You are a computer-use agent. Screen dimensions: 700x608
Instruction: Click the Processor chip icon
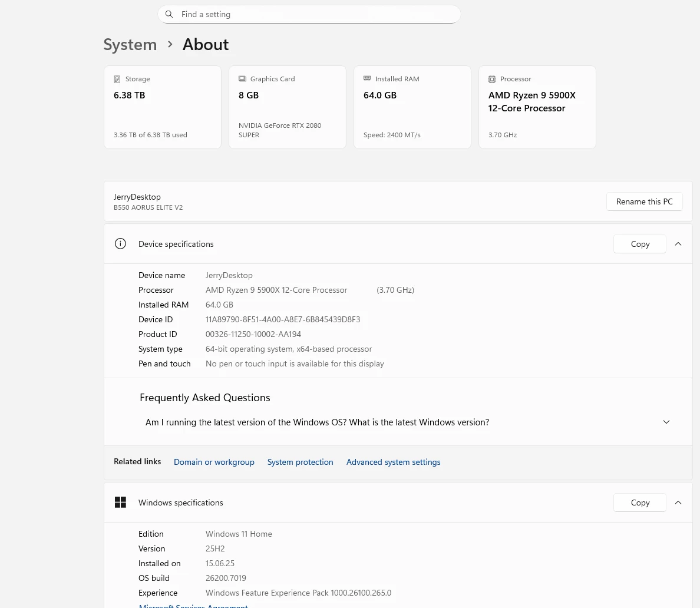click(492, 79)
